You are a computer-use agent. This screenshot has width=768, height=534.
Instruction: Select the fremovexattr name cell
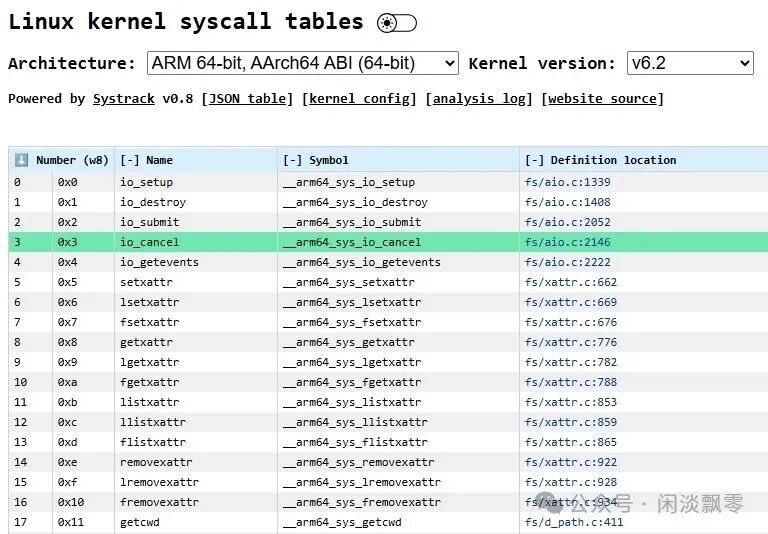(x=196, y=502)
